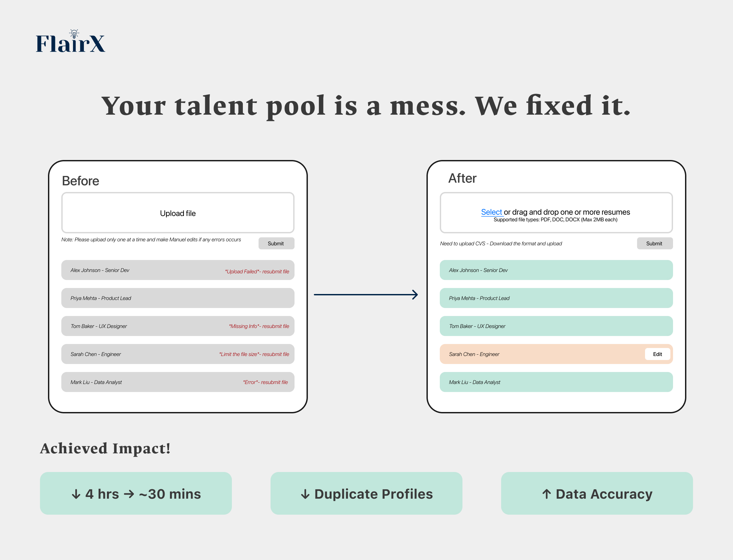Click Need to upload CVS download note
The height and width of the screenshot is (560, 733).
pyautogui.click(x=501, y=244)
